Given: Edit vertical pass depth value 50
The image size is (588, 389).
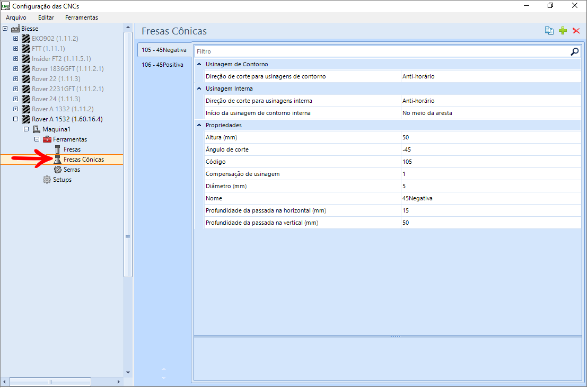Looking at the screenshot, I should tap(490, 223).
